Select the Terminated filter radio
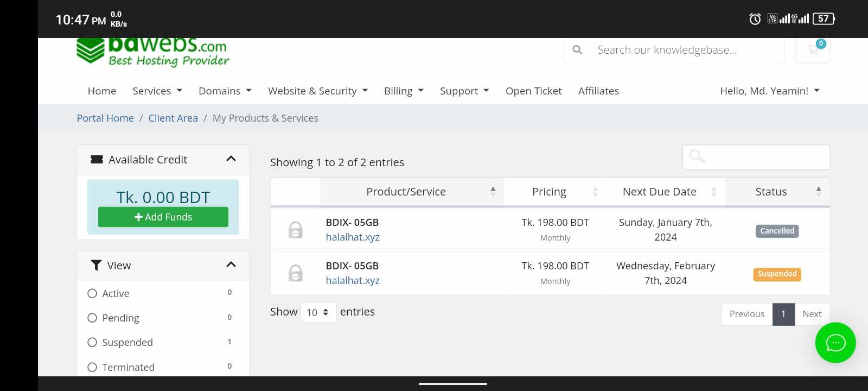The width and height of the screenshot is (868, 391). point(92,367)
